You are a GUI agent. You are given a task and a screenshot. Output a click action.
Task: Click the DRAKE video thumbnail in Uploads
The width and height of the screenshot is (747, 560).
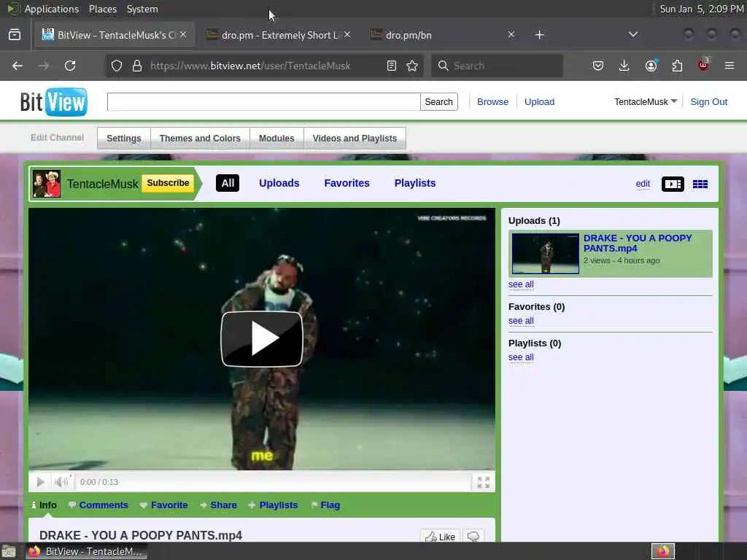coord(546,253)
